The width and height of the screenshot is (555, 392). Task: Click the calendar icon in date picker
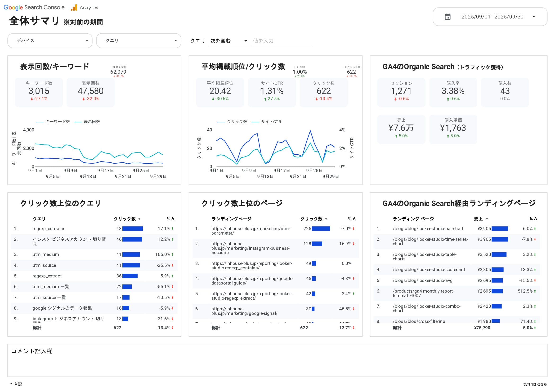(448, 17)
